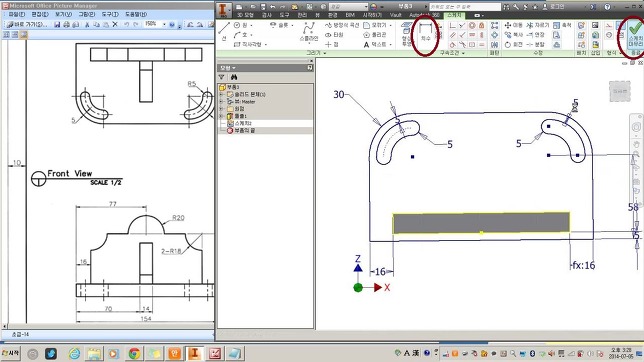Select the Point (점) tool
The width and height of the screenshot is (644, 362).
332,44
